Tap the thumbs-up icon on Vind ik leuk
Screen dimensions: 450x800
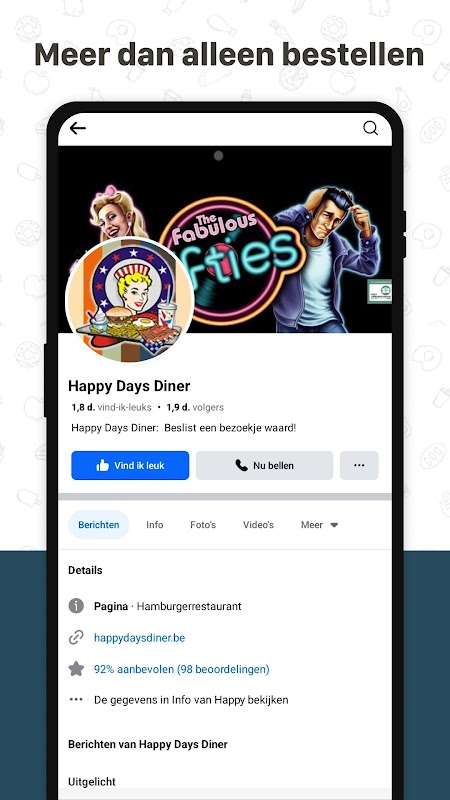click(103, 465)
